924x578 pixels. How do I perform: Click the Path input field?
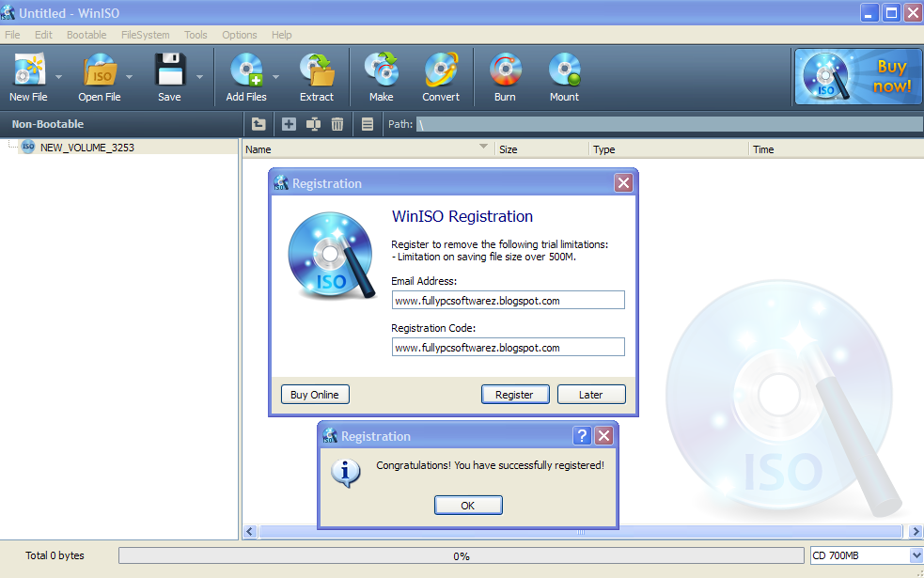[x=669, y=124]
